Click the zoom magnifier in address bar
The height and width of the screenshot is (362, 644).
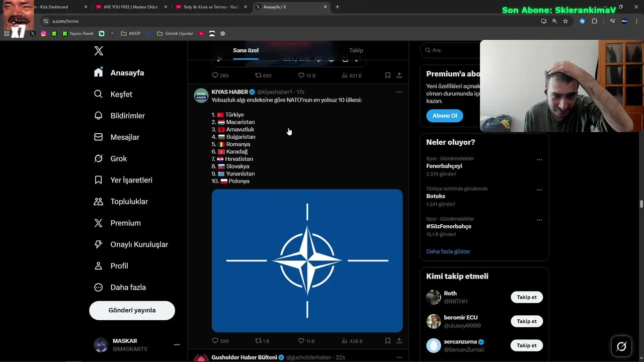click(x=554, y=21)
